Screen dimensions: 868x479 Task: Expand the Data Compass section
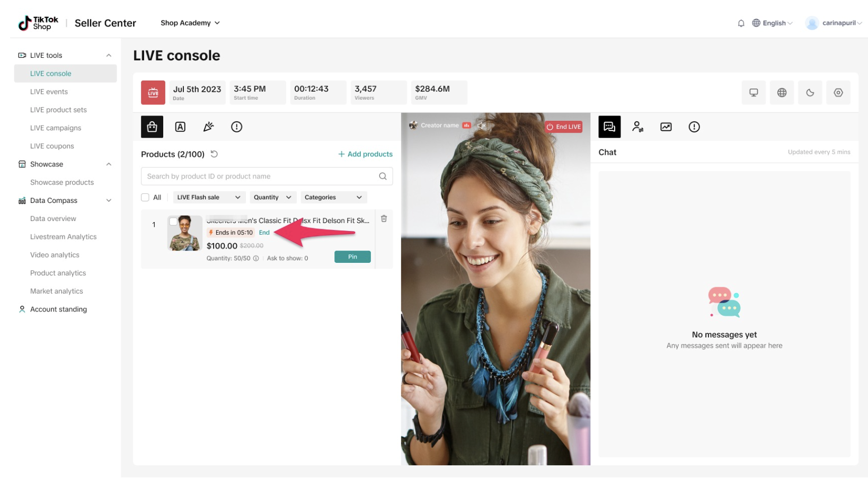(x=109, y=201)
